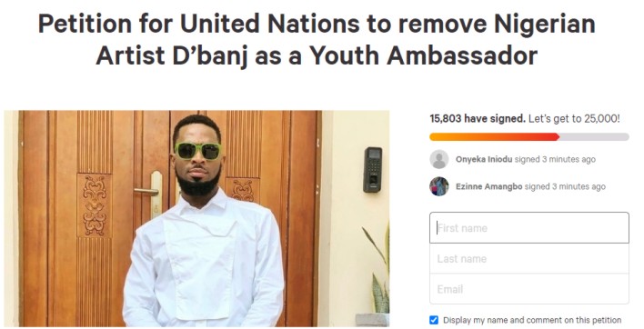The width and height of the screenshot is (644, 329).
Task: Select the '15,803 have signed' count text
Action: click(x=478, y=118)
